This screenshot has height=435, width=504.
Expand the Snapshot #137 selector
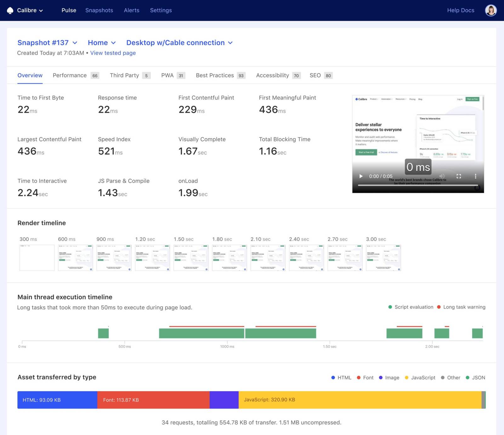[x=47, y=42]
